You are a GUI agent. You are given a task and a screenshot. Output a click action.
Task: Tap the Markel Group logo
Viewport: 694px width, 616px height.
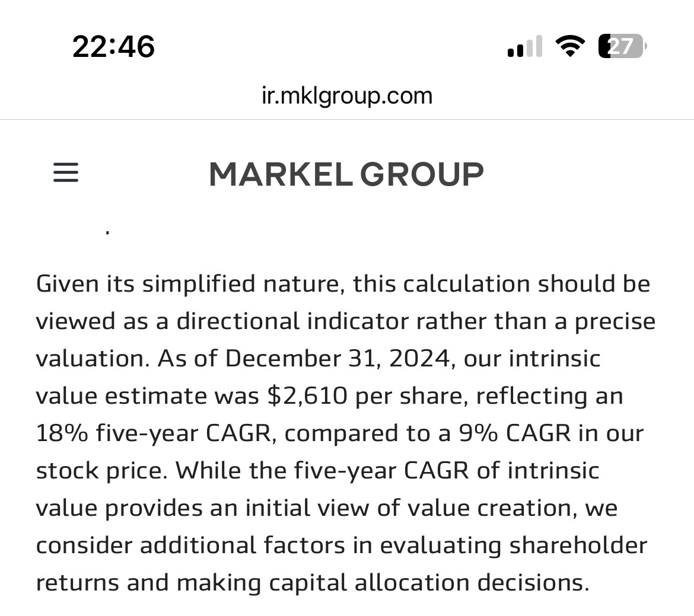346,174
